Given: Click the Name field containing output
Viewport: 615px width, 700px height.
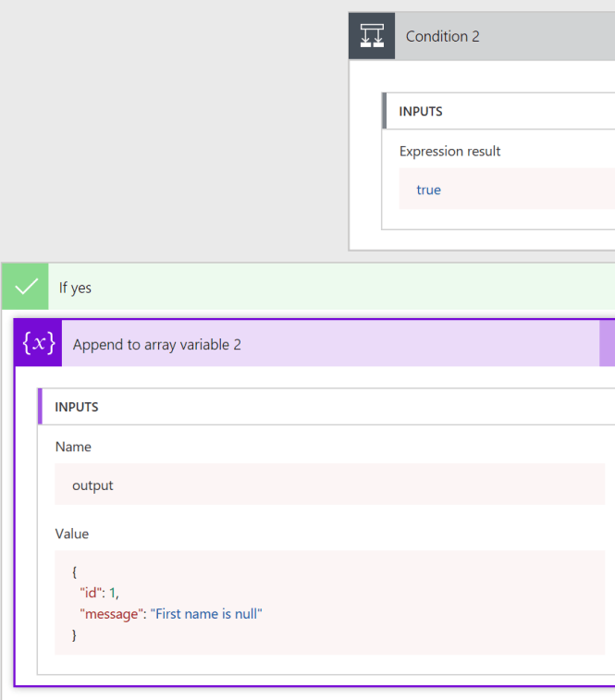Looking at the screenshot, I should coord(329,485).
